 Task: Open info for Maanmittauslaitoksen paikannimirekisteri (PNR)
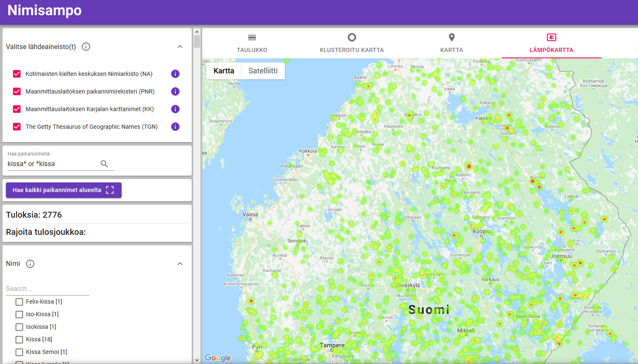(175, 91)
